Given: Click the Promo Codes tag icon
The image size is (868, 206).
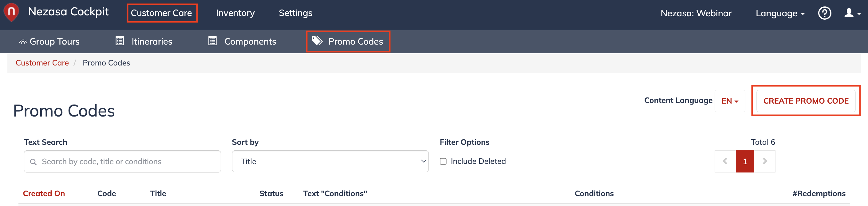Looking at the screenshot, I should 317,41.
